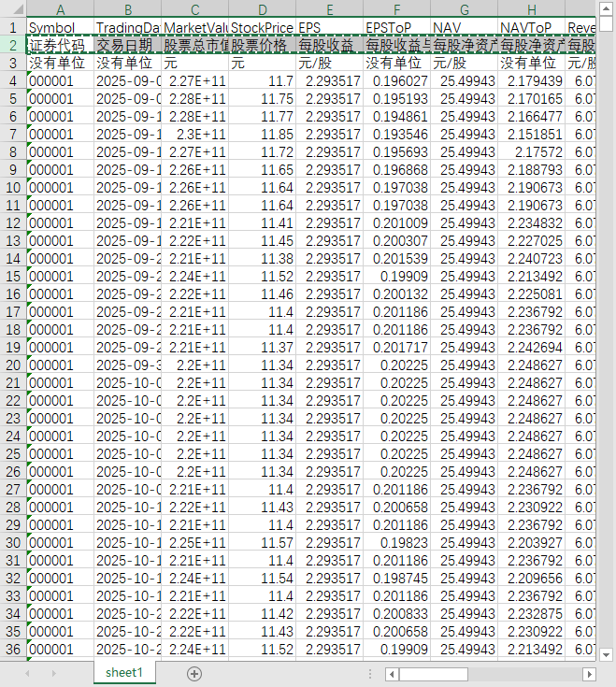Image resolution: width=616 pixels, height=687 pixels.
Task: Select row 1 header
Action: coord(13,27)
